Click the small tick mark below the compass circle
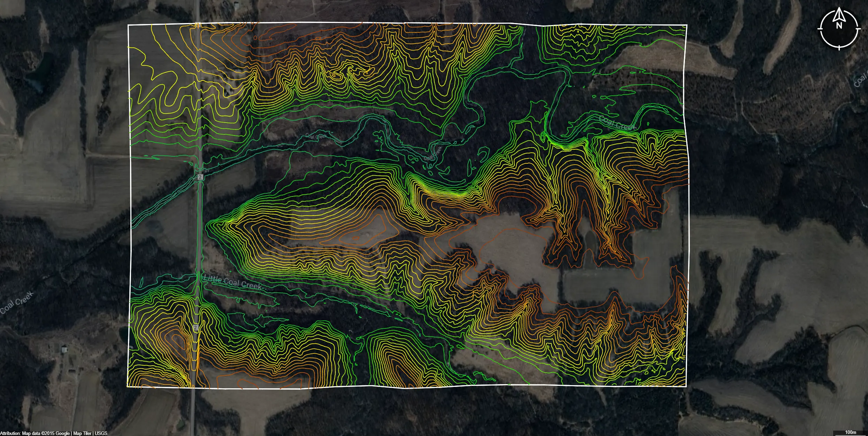Viewport: 868px width, 436px height. (839, 48)
